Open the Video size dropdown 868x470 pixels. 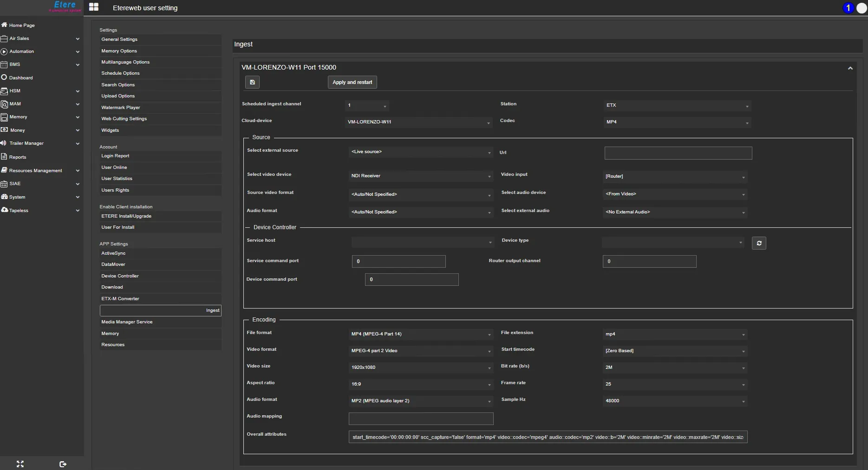click(420, 367)
